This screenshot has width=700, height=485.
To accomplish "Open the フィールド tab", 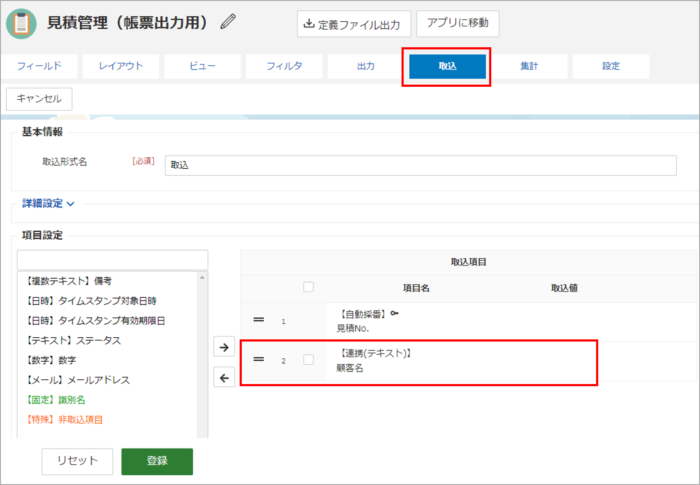I will 39,66.
